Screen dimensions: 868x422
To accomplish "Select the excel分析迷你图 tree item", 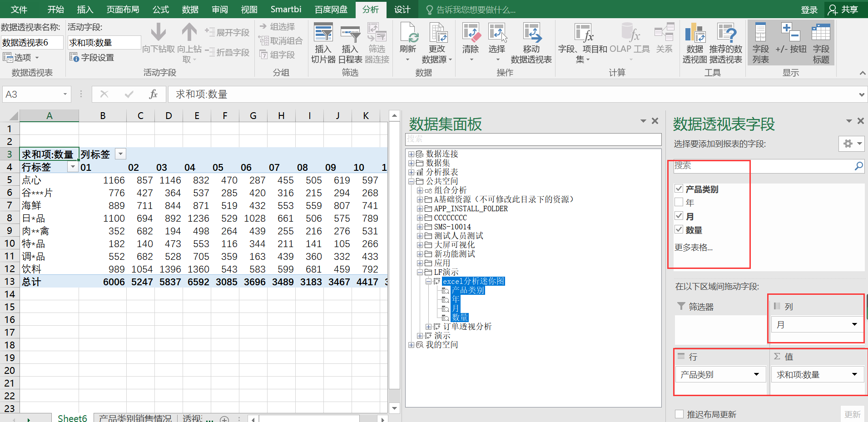I will click(473, 281).
